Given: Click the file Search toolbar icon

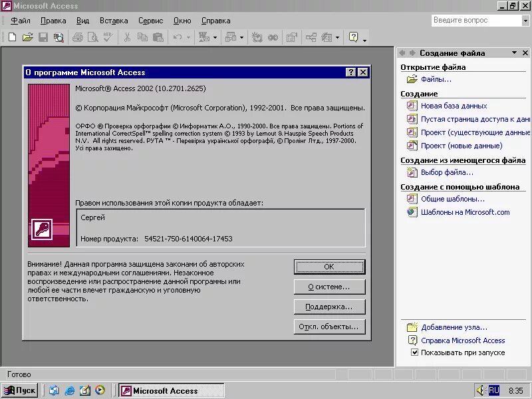Looking at the screenshot, I should pos(59,37).
